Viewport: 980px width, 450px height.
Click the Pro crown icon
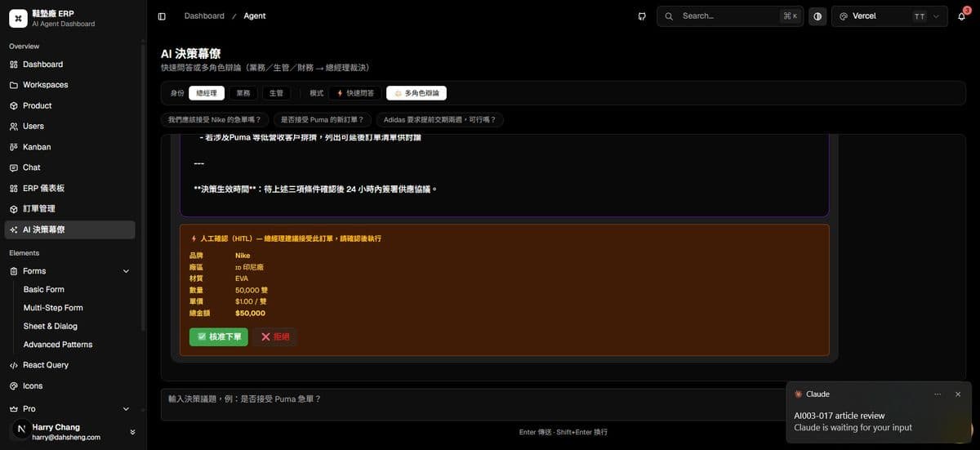click(14, 408)
